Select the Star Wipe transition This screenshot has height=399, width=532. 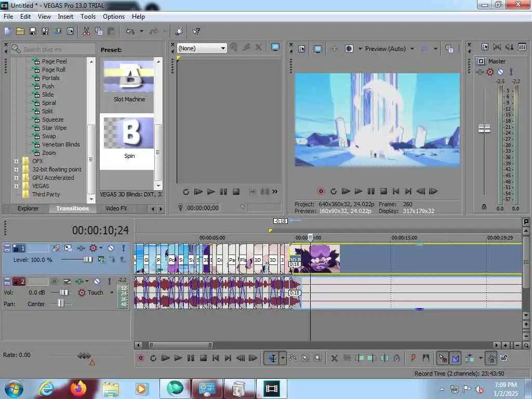click(x=54, y=128)
